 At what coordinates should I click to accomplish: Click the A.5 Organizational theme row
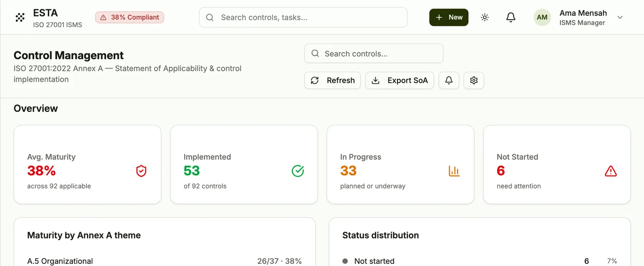(x=165, y=261)
